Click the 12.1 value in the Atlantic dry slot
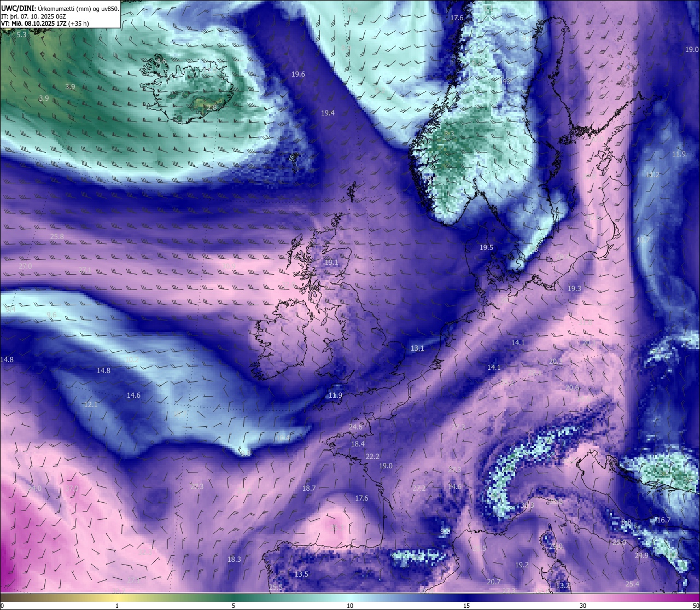700x610 pixels. 91,405
